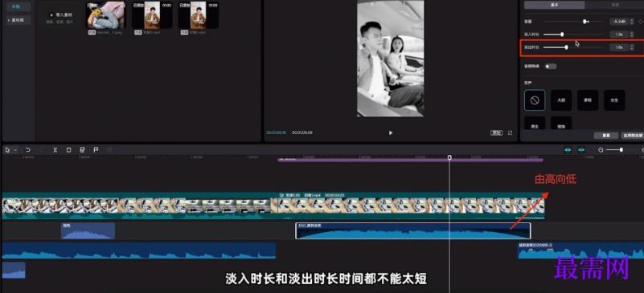Viewport: 644px width, 293px height.
Task: Click the dimmed icon right of the flag
Action: pos(109,150)
